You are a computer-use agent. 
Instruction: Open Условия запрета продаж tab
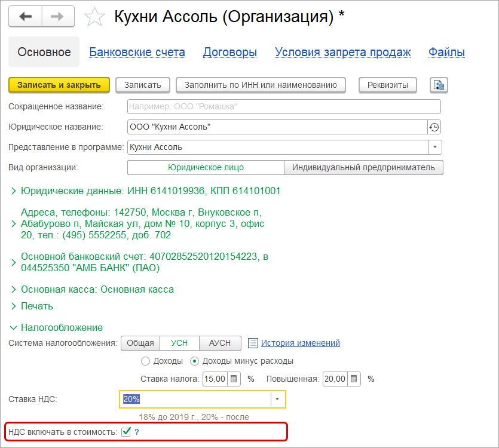tap(343, 52)
